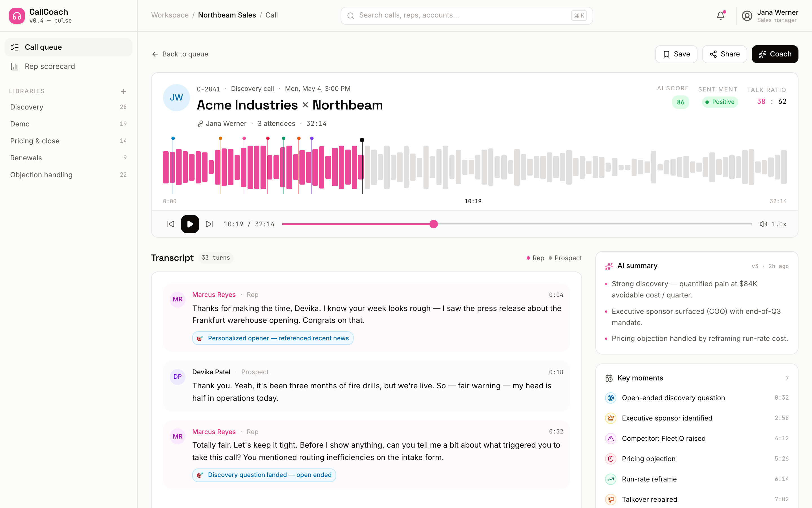This screenshot has height=508, width=812.
Task: Click the search magnifier icon
Action: (x=351, y=16)
